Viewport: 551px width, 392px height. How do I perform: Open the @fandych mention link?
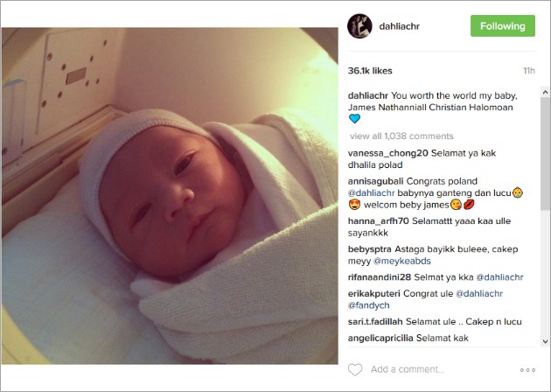(x=368, y=305)
